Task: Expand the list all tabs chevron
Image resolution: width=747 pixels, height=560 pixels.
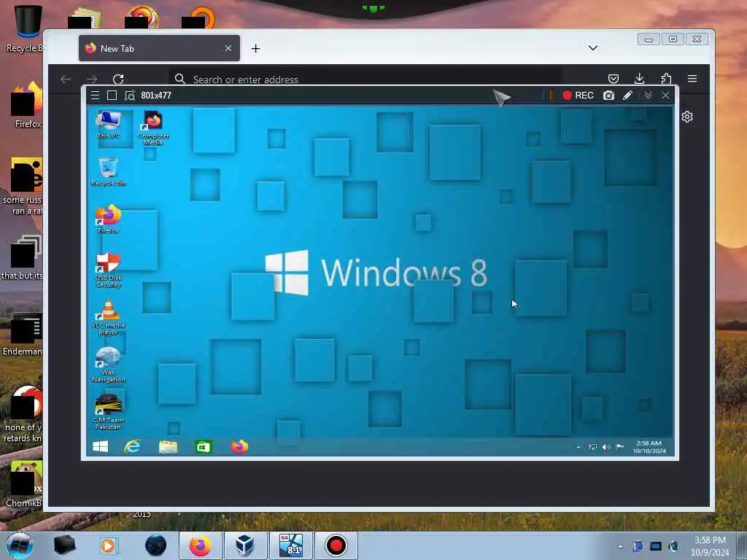Action: click(x=592, y=47)
